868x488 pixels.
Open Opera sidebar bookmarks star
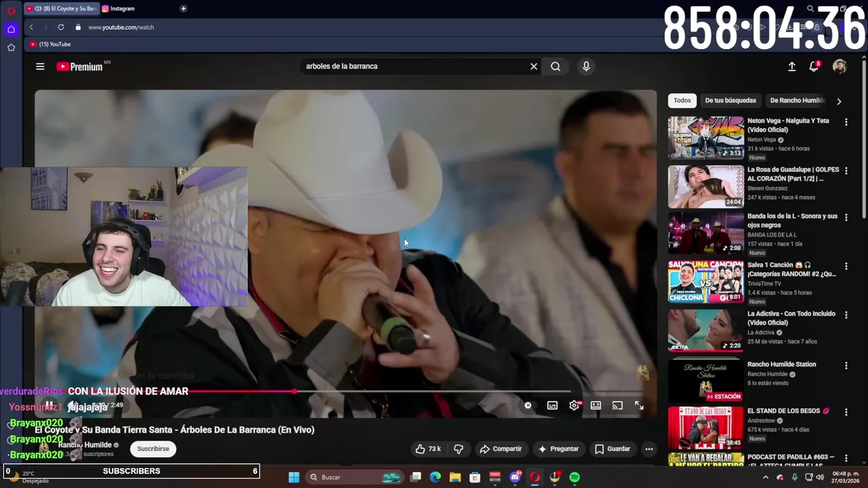(x=11, y=47)
